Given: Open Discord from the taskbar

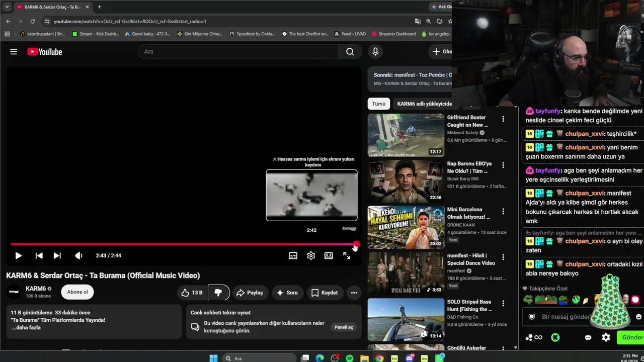Looking at the screenshot, I should [x=409, y=358].
